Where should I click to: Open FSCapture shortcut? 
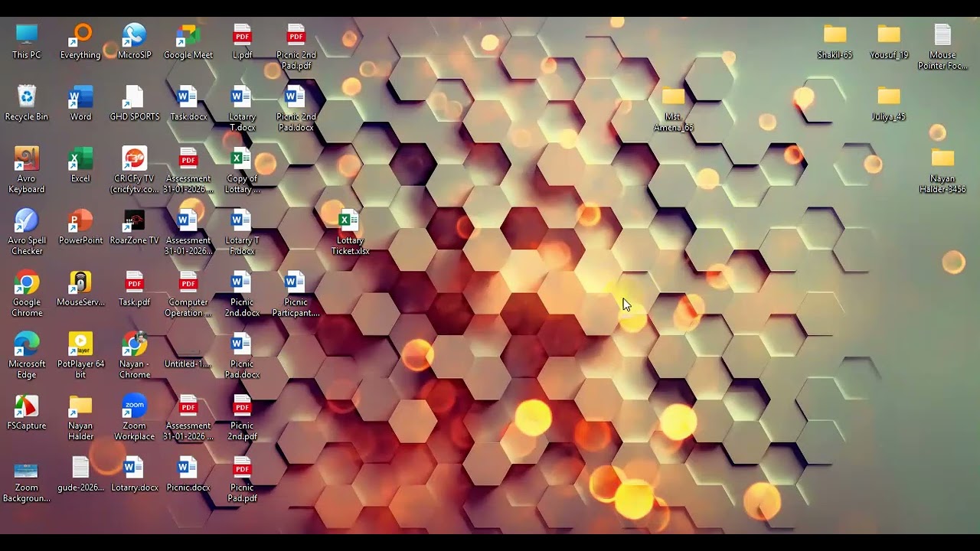pyautogui.click(x=27, y=412)
